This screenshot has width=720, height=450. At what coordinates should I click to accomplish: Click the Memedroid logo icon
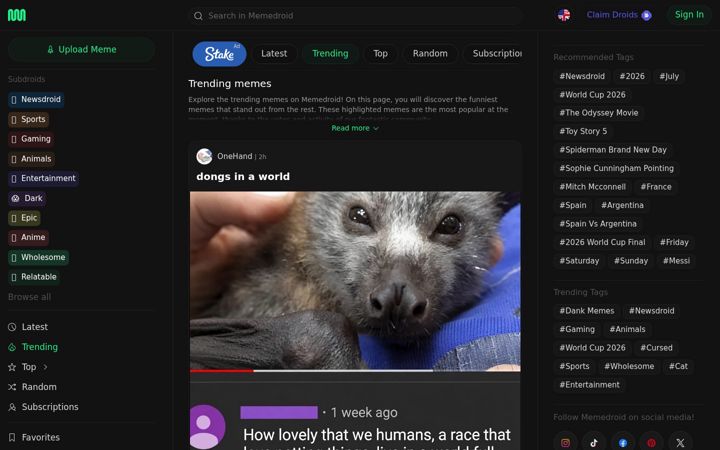click(17, 15)
